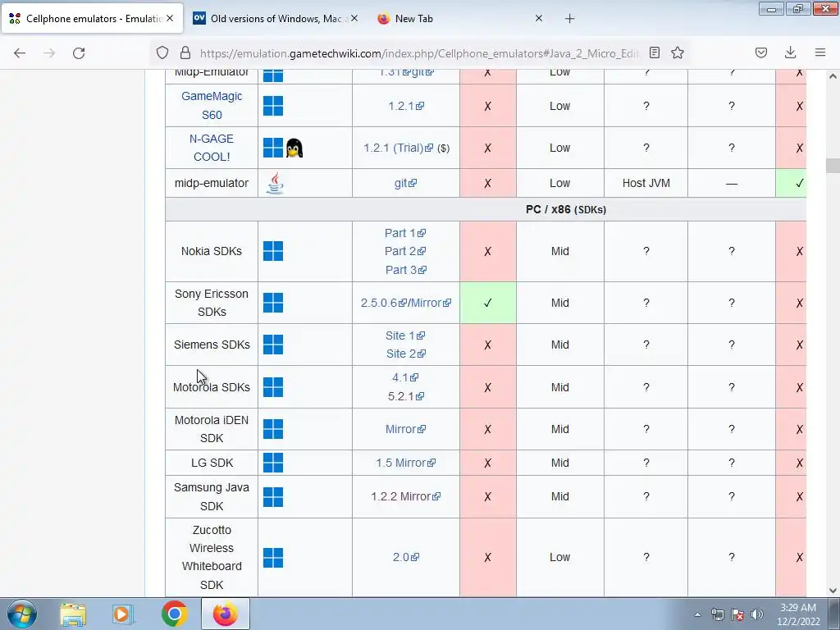Open Samsung Java SDK 1.2.2 Mirror link

point(405,496)
